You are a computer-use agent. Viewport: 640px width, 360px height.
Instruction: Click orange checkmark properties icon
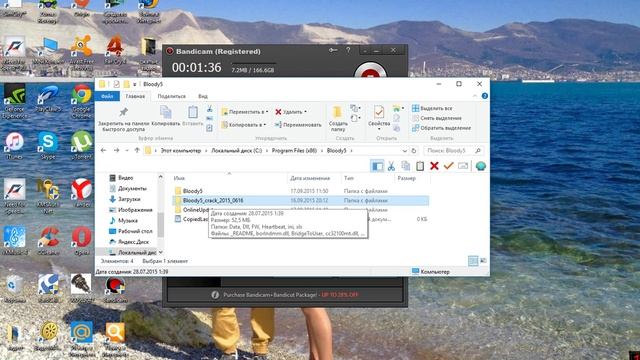point(449,166)
